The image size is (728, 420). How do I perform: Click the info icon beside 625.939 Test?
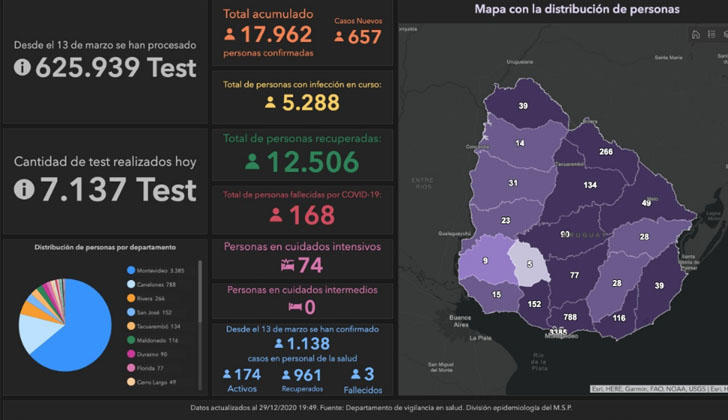coord(22,67)
